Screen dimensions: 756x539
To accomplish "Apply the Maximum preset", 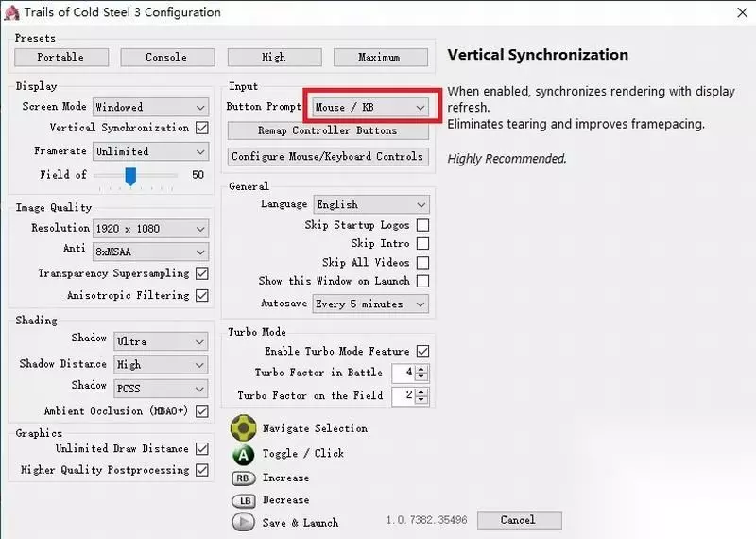I will [381, 57].
